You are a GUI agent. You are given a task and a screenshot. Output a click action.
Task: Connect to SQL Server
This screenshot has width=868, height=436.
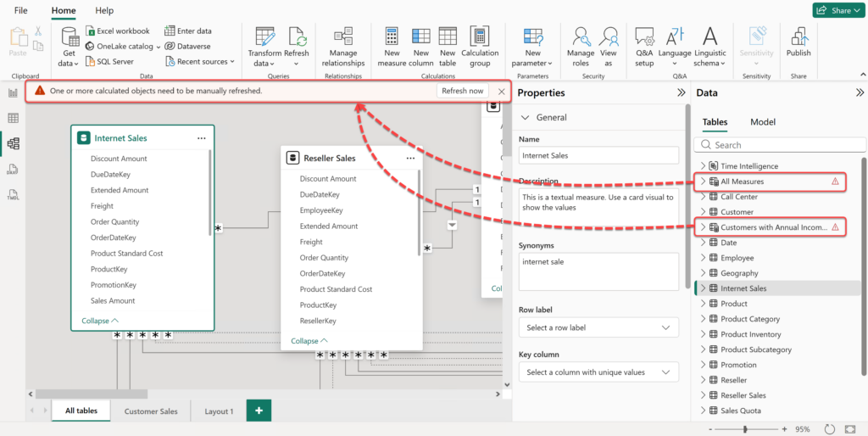[x=109, y=61]
